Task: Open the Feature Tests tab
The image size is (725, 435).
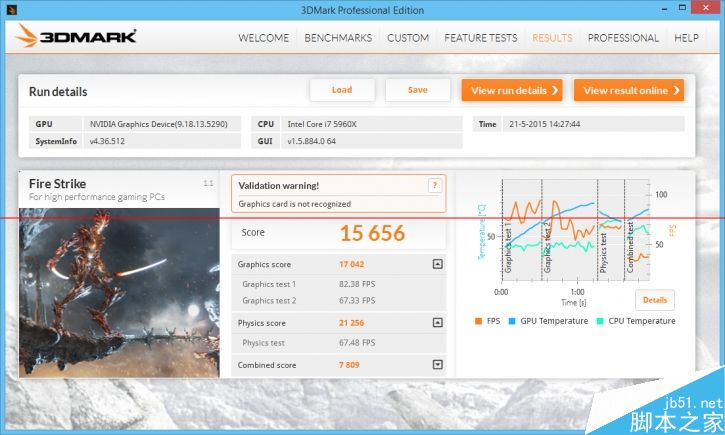Action: pyautogui.click(x=481, y=38)
